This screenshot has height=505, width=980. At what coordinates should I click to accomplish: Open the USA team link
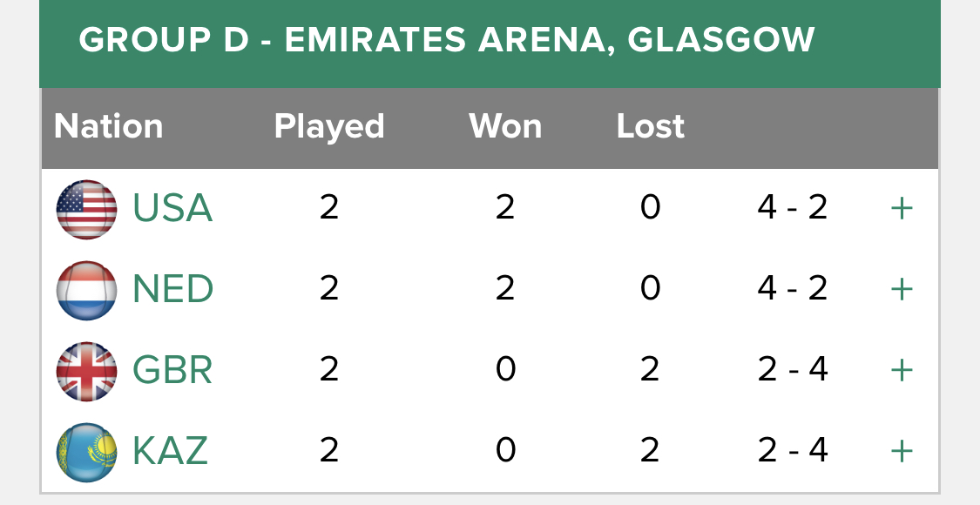point(172,208)
